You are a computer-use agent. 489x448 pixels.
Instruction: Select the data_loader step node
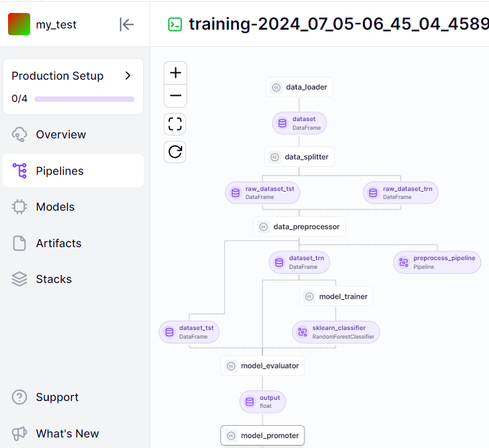coord(299,87)
